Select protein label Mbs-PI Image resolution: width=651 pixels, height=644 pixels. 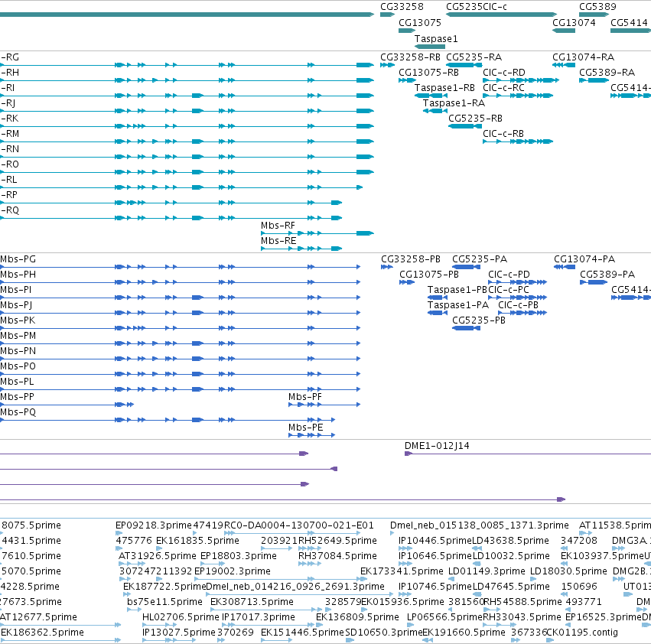(16, 290)
